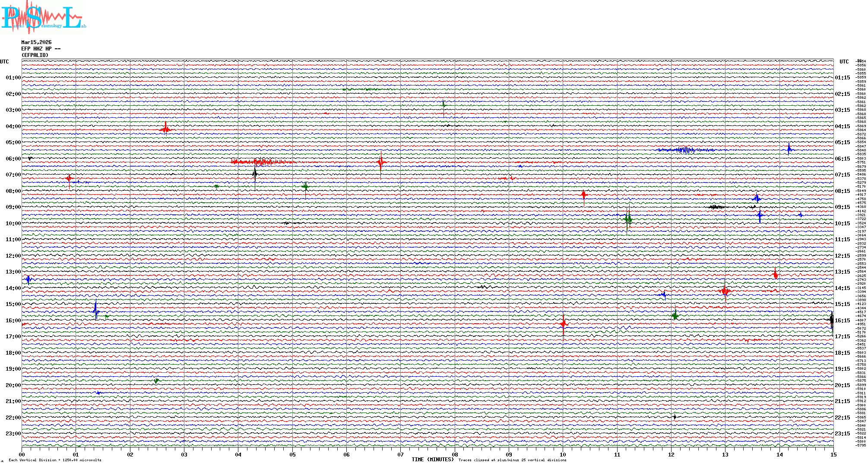Click the (EFPALIO) station name text

(x=35, y=55)
